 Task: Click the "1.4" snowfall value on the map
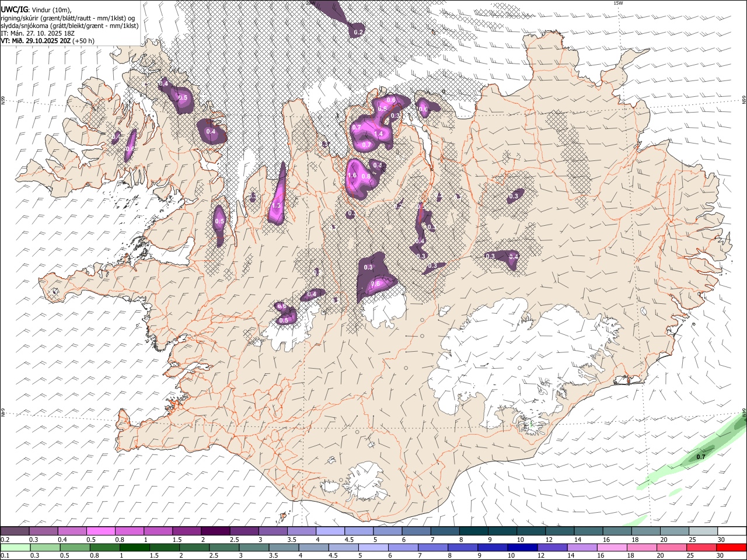point(378,134)
